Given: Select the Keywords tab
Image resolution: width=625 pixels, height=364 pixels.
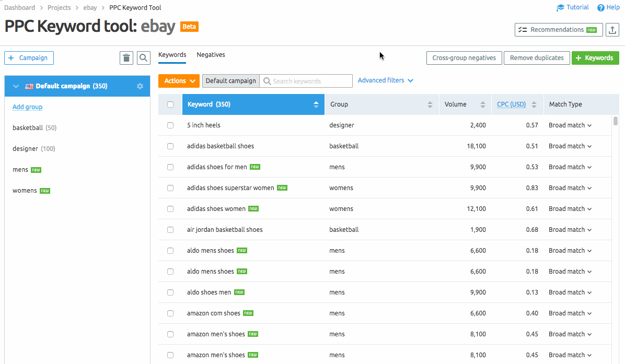Looking at the screenshot, I should pos(172,54).
